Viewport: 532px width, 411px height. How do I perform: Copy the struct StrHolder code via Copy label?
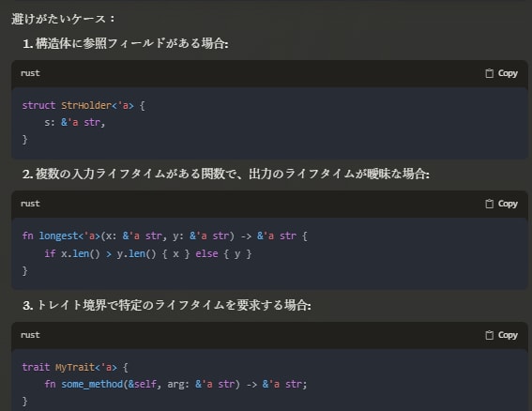coord(508,73)
